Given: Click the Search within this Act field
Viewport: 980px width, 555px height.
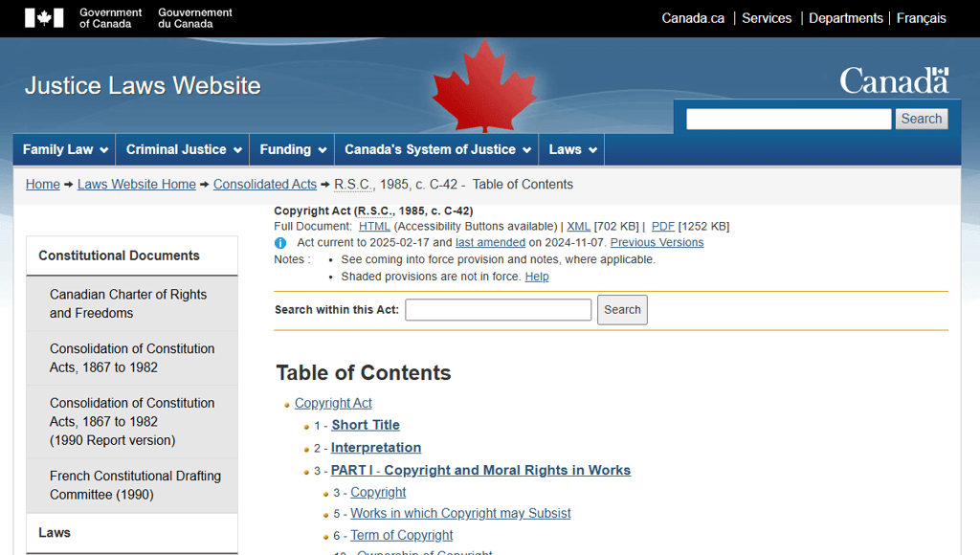Looking at the screenshot, I should [498, 310].
